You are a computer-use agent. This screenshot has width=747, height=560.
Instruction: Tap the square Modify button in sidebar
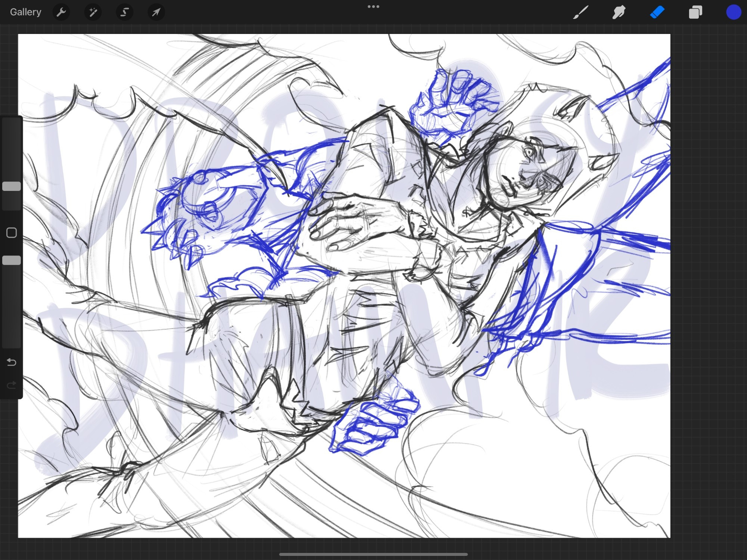click(12, 233)
